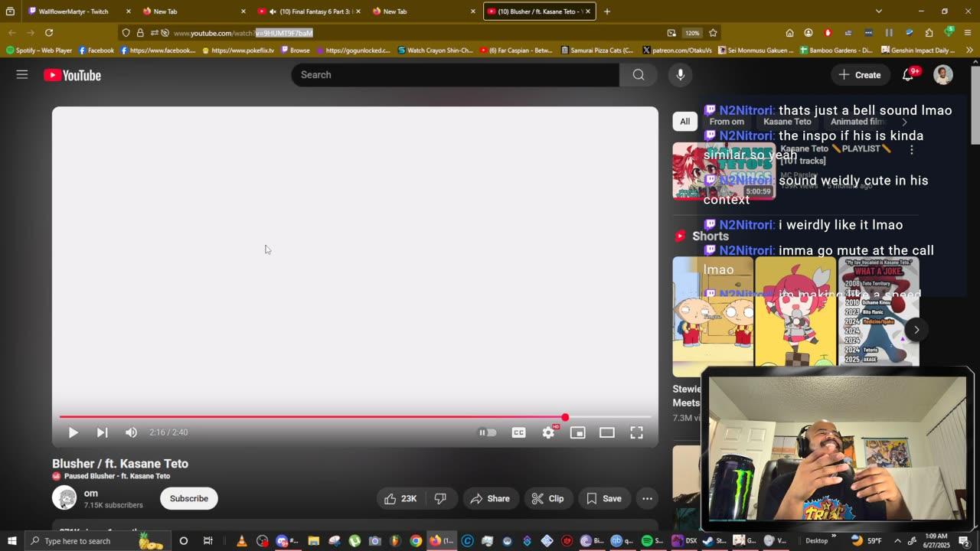Open Bamboo Gardens bookmark

[x=836, y=51]
